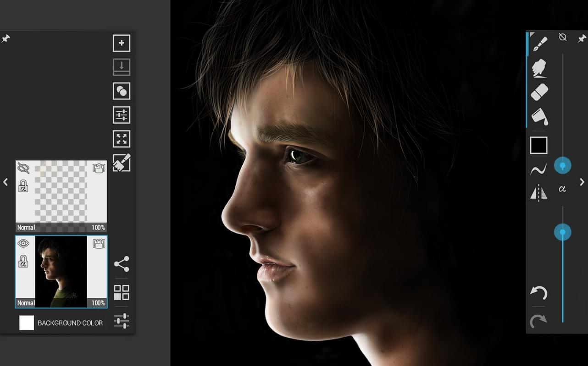
Task: Open layer adjustments sliders icon near top
Action: (122, 115)
